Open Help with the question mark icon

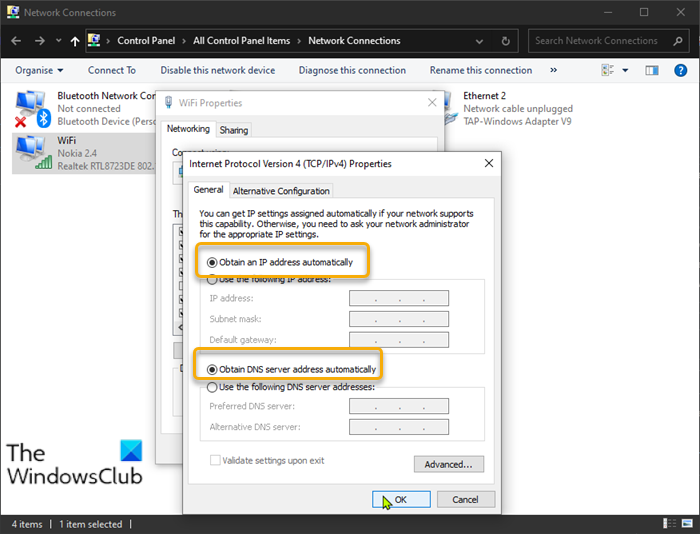point(680,70)
